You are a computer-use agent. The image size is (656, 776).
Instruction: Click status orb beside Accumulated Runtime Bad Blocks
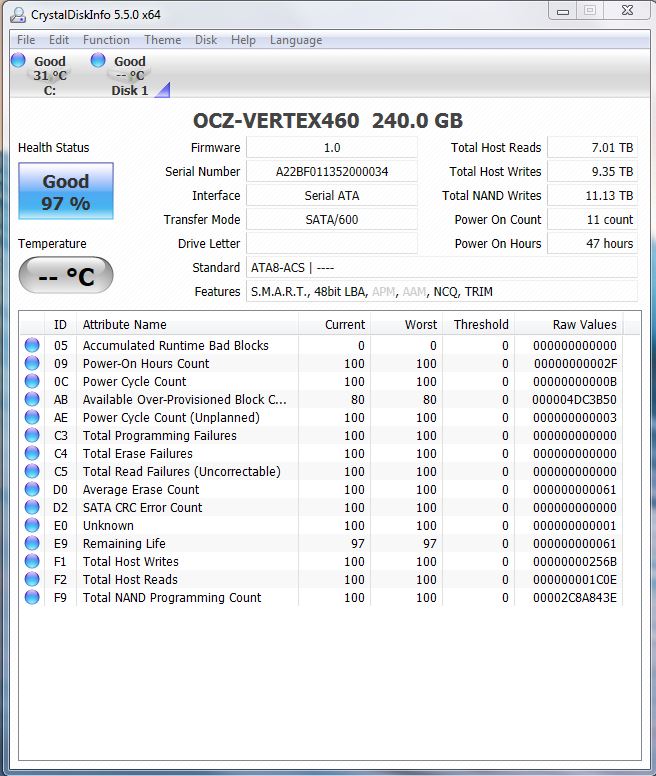(x=33, y=346)
